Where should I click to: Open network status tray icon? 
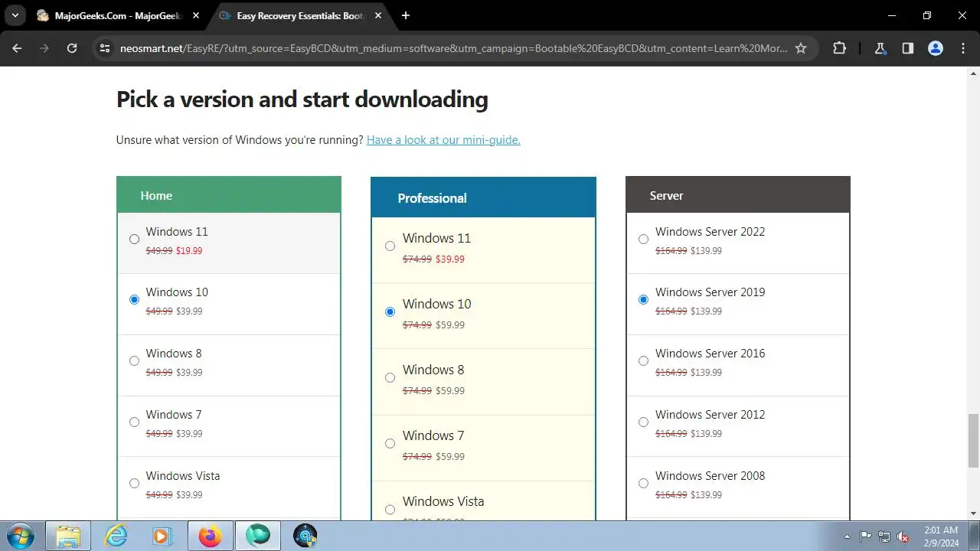(884, 536)
